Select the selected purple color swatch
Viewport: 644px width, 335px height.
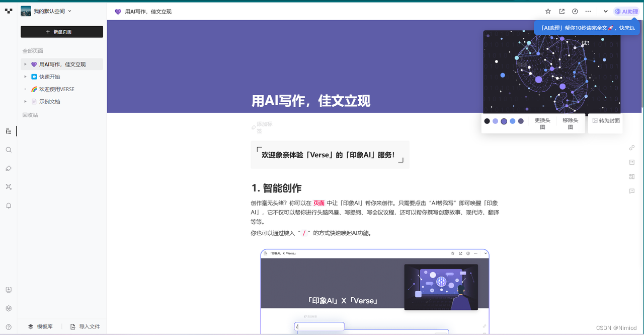click(x=504, y=121)
